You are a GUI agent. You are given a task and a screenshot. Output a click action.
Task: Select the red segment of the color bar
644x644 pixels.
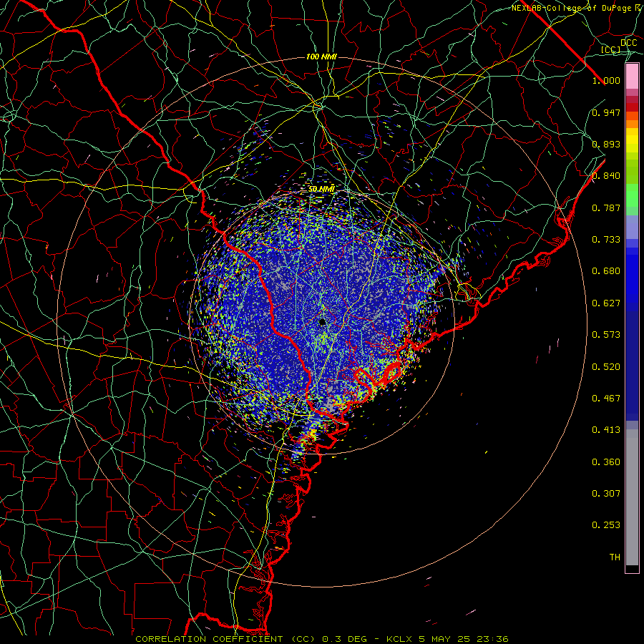[632, 107]
